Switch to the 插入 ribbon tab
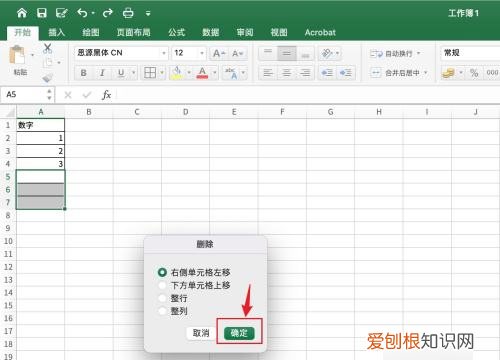 [56, 32]
